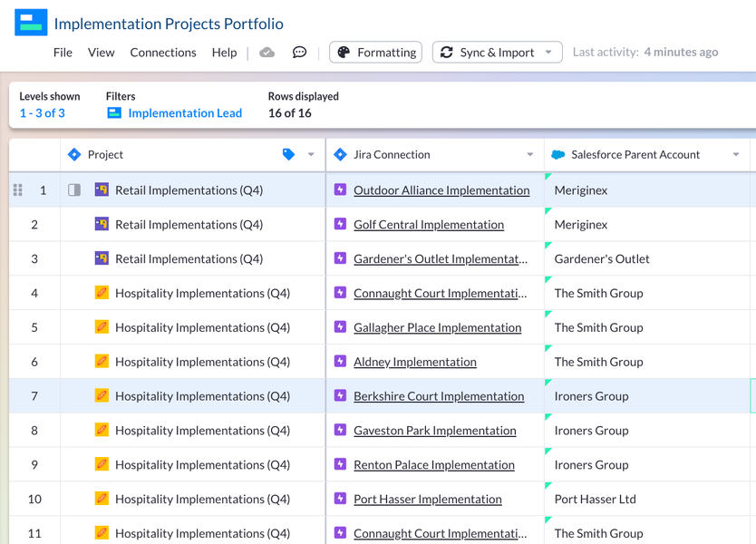The height and width of the screenshot is (544, 756).
Task: Click the blue tag icon in Project column
Action: coord(288,154)
